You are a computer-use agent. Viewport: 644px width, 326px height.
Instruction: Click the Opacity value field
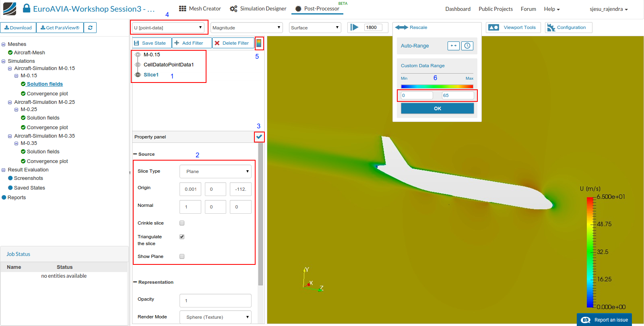(x=215, y=301)
